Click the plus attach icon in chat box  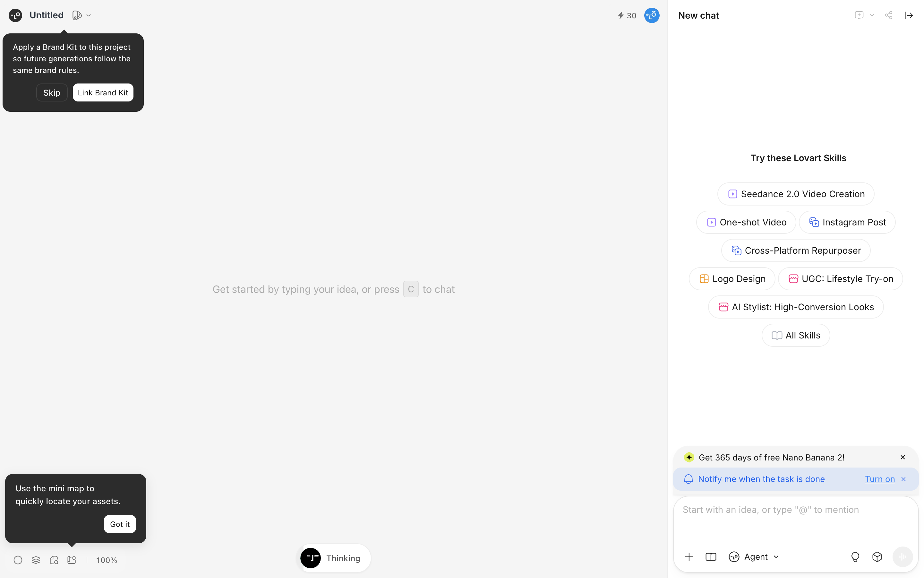pos(689,556)
